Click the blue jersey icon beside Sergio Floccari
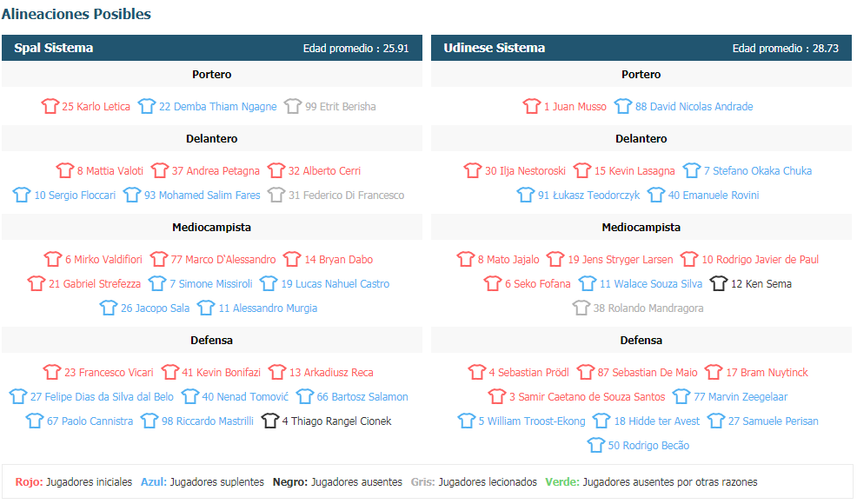Viewport: 857px width, 504px height. pos(22,195)
